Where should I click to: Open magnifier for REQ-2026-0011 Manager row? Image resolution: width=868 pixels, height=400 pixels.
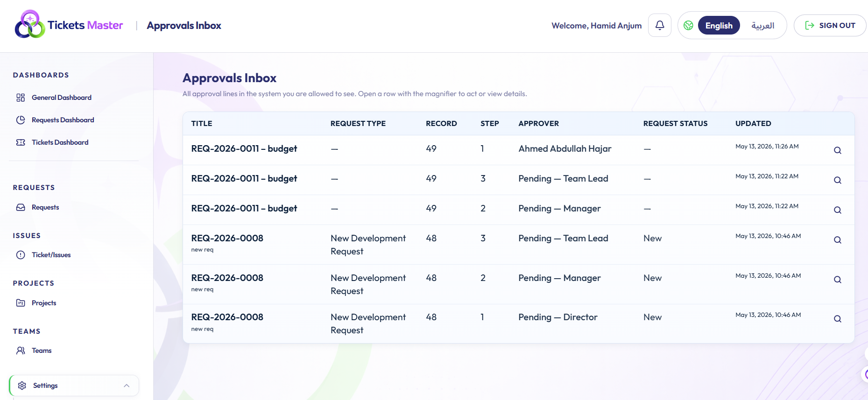(838, 210)
